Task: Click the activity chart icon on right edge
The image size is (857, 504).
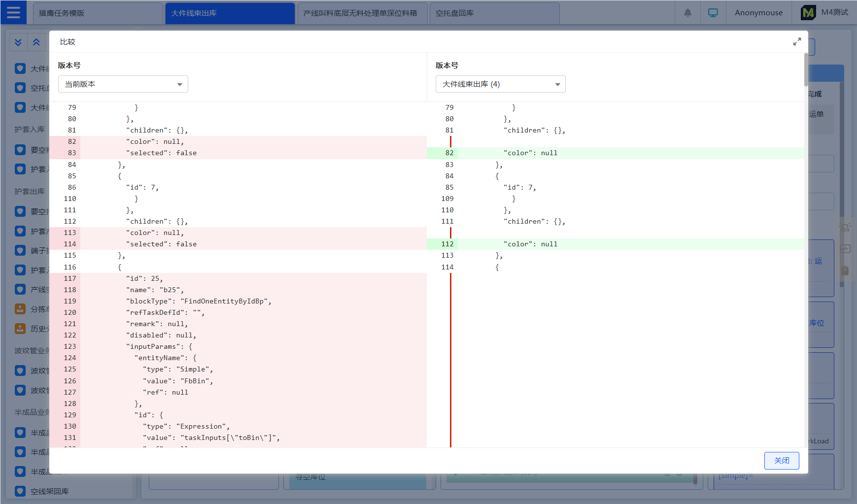Action: [x=845, y=249]
